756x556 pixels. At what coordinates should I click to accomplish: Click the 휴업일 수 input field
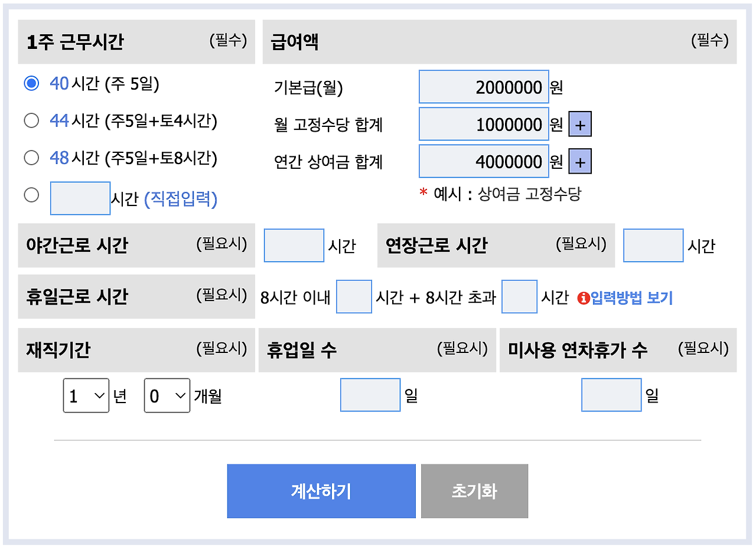(x=370, y=394)
